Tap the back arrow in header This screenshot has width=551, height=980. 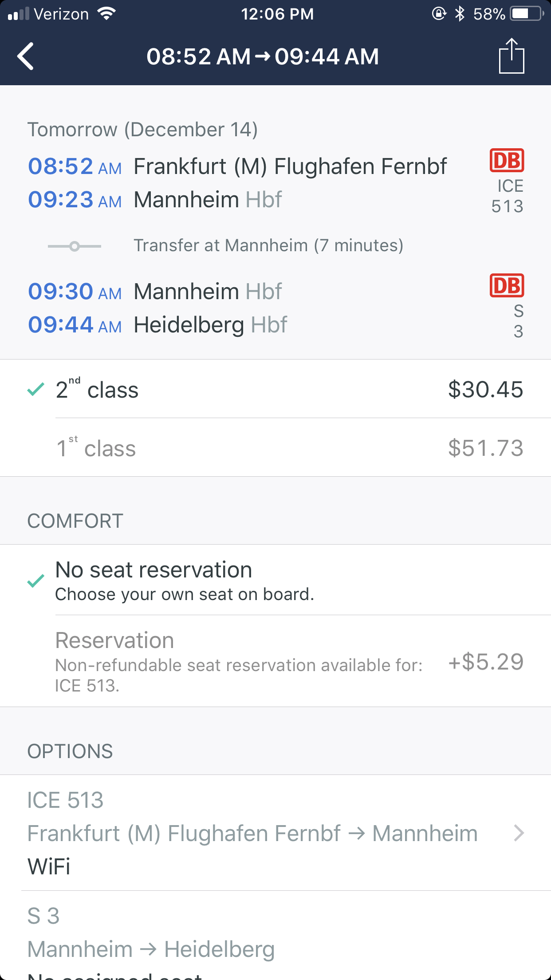(26, 56)
